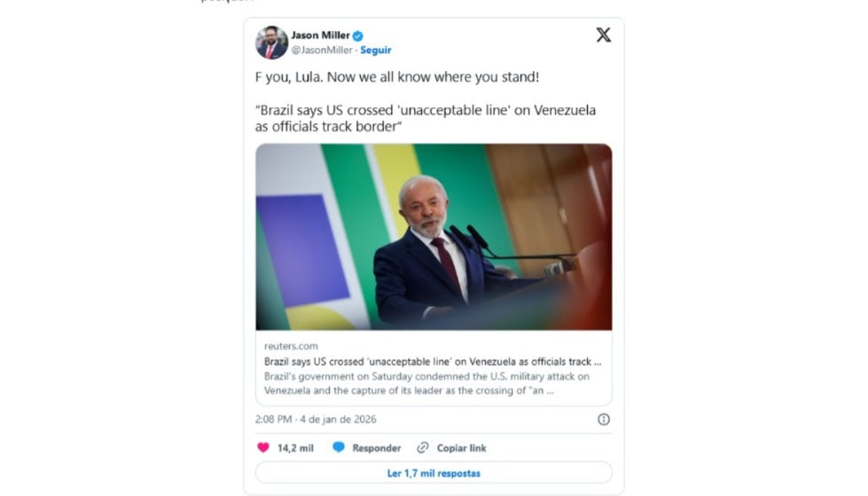
Task: Open the tweet info icon
Action: tap(604, 420)
